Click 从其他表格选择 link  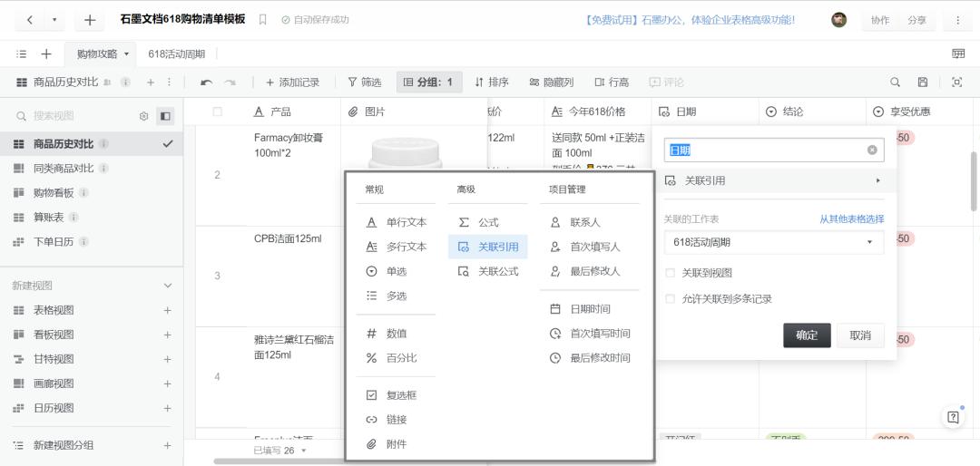tap(852, 219)
